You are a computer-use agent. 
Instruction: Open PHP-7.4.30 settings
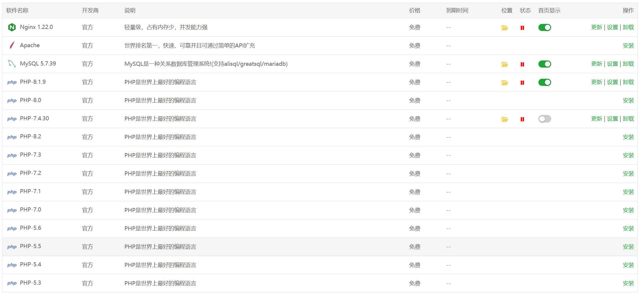click(x=612, y=119)
